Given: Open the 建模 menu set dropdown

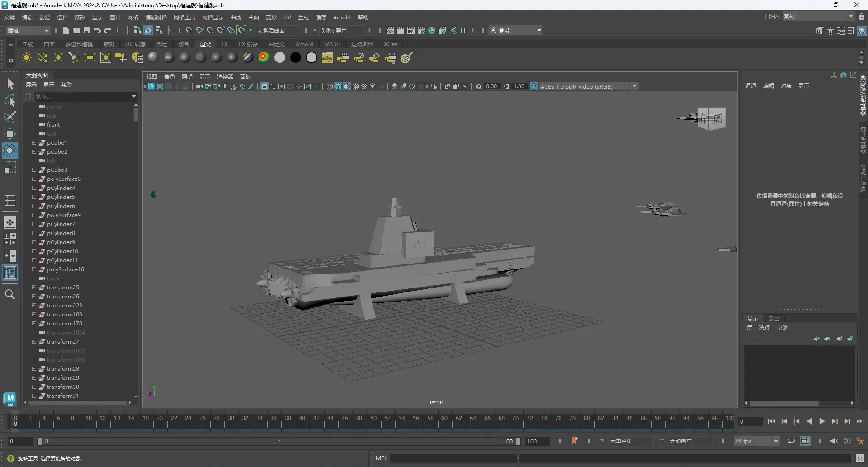Looking at the screenshot, I should pyautogui.click(x=28, y=30).
